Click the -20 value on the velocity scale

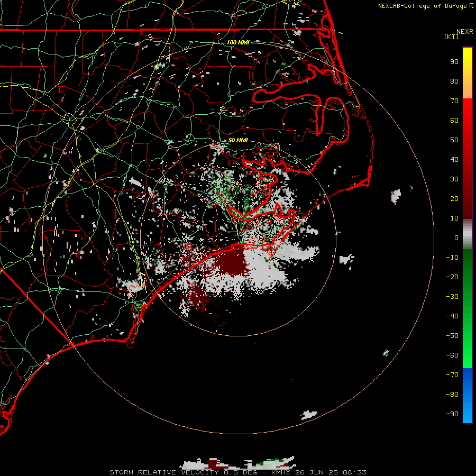click(x=452, y=277)
